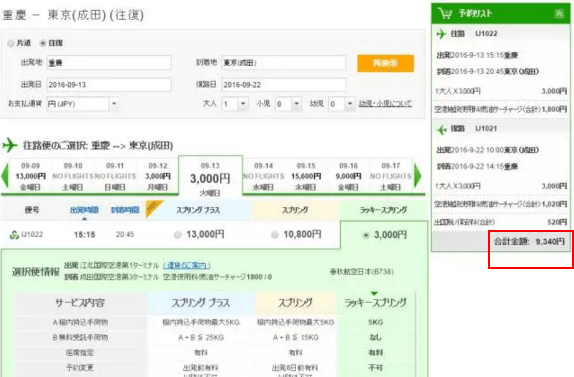Open the 出発日 date field 2016-09-13
The image size is (574, 377).
(109, 85)
